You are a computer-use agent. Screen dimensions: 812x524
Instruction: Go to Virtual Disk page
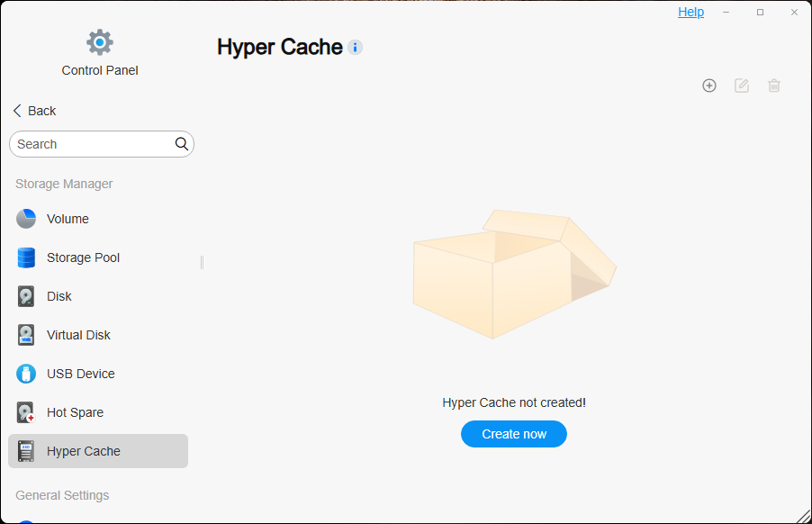tap(78, 335)
